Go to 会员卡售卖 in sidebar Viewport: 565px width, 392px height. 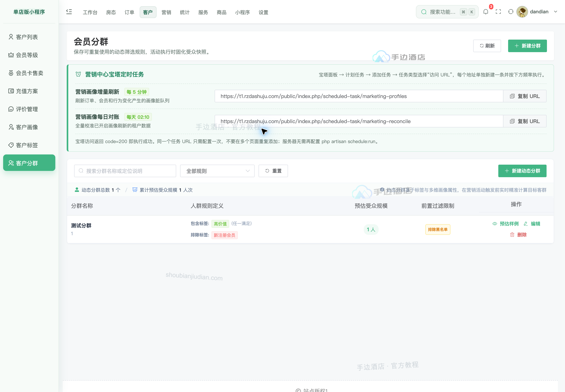coord(29,73)
